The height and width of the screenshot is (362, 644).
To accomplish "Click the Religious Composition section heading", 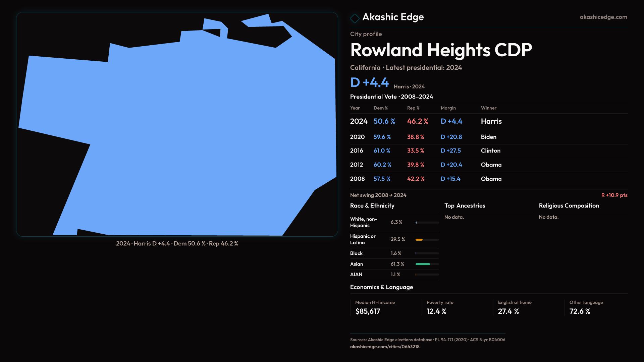I will coord(569,206).
